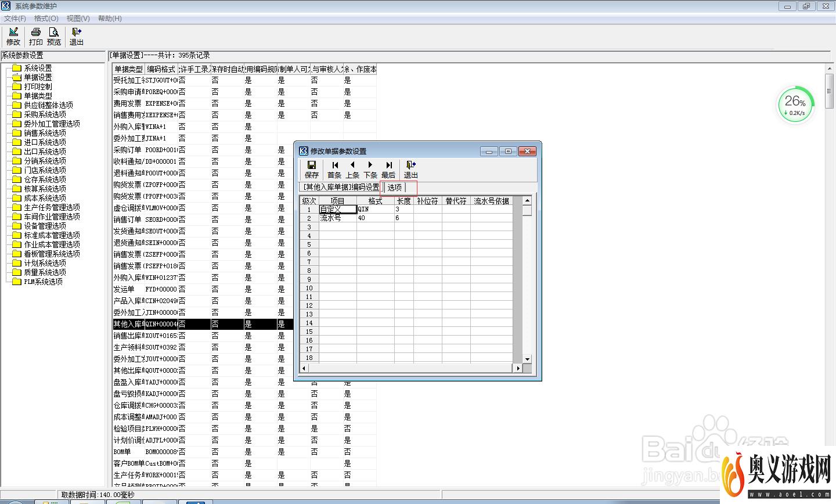Go to first record with 首条 icon

[334, 170]
